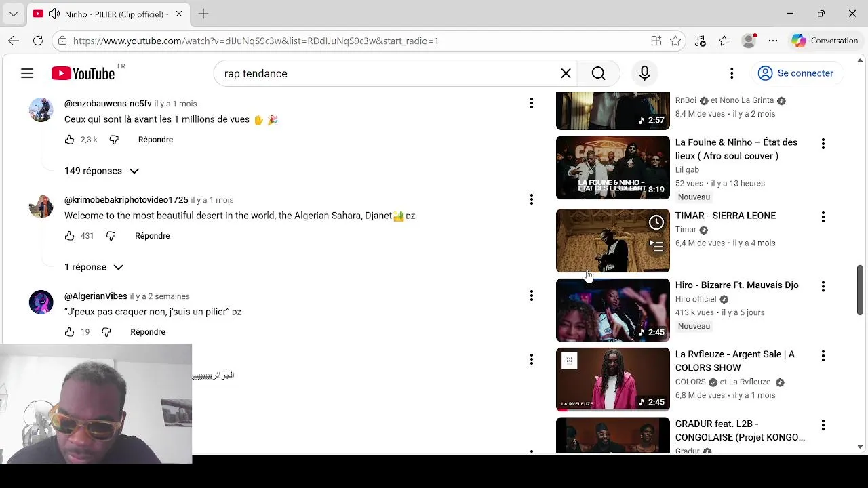Dislike the enzobauwens-nc5fv comment

pyautogui.click(x=114, y=140)
